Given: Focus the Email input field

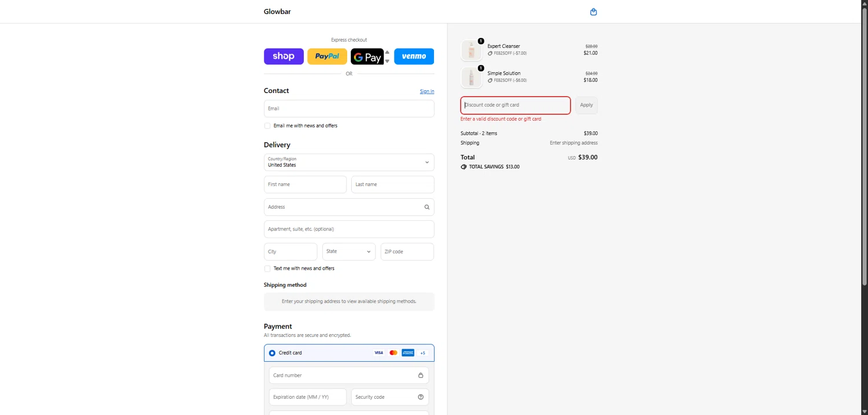Looking at the screenshot, I should pos(349,109).
